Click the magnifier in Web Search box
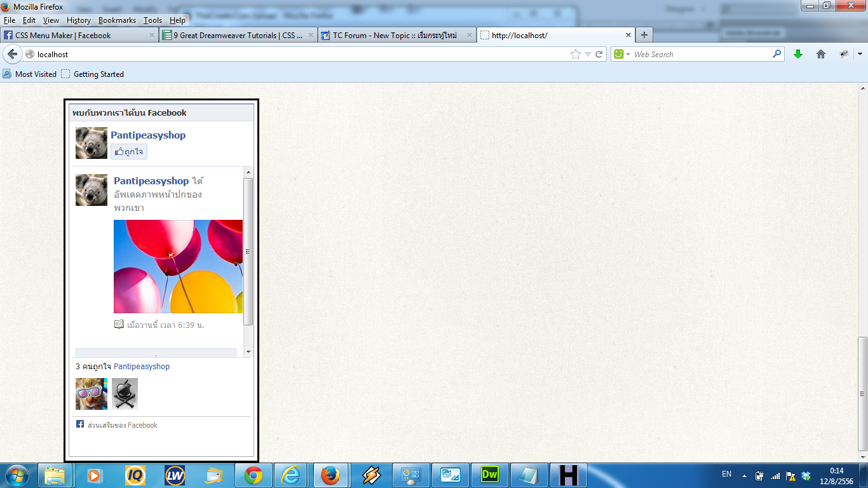Image resolution: width=868 pixels, height=488 pixels. [776, 54]
